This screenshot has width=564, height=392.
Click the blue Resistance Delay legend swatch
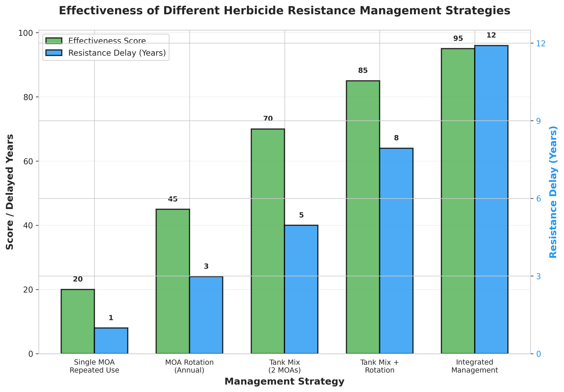[54, 53]
